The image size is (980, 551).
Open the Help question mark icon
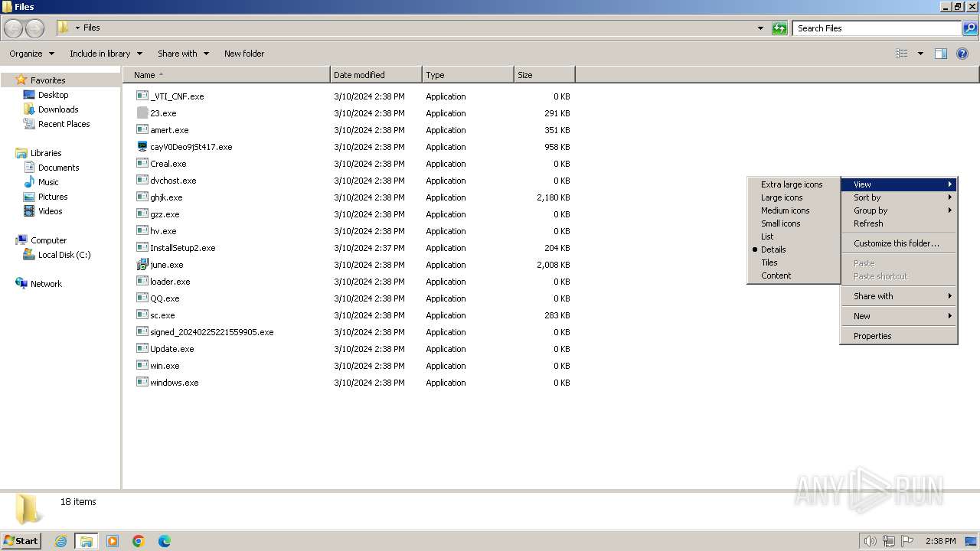click(962, 54)
